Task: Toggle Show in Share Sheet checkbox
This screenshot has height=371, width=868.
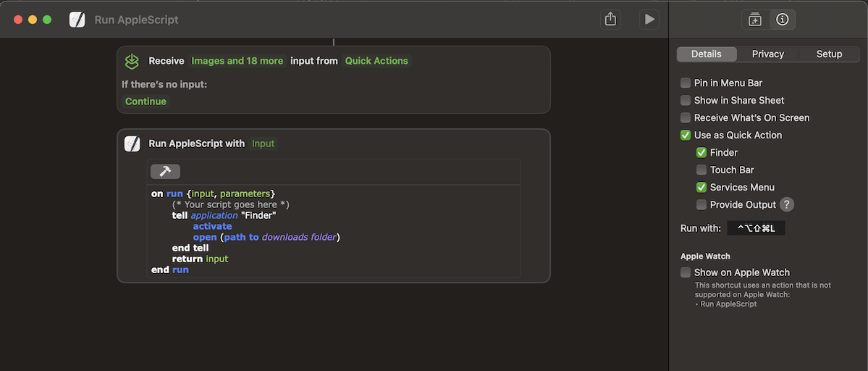Action: pos(686,101)
